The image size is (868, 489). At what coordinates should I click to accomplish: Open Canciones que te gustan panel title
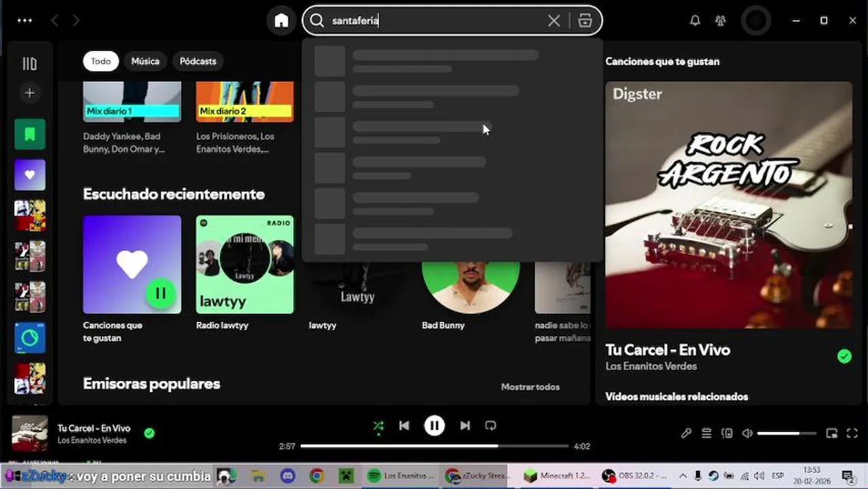coord(662,61)
